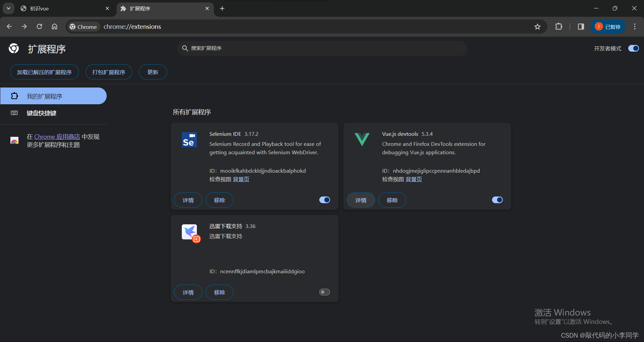644x342 pixels.
Task: Click the Vue.js devtools logo
Action: (x=362, y=139)
